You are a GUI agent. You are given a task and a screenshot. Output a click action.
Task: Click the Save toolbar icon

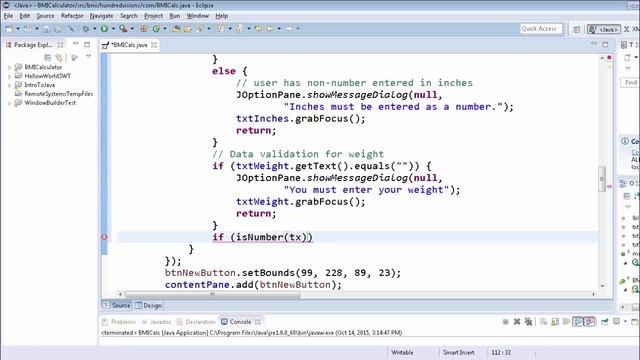(x=46, y=29)
